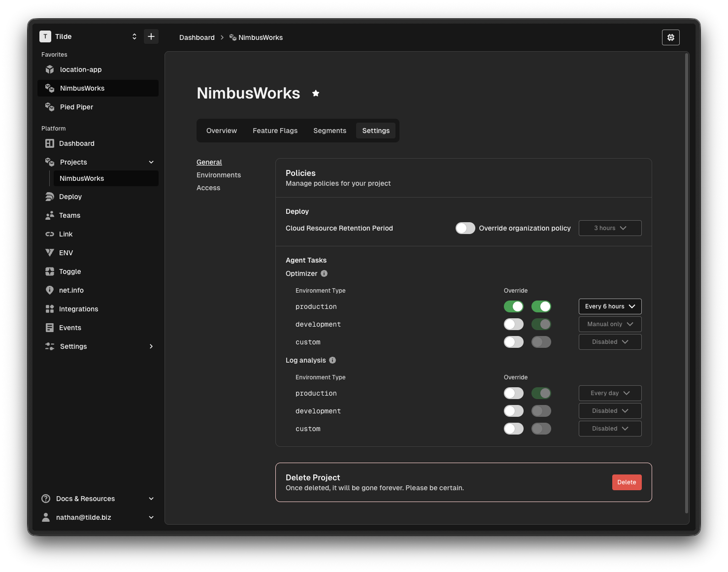Collapse the Projects section chevron
The image size is (728, 572).
coord(151,162)
